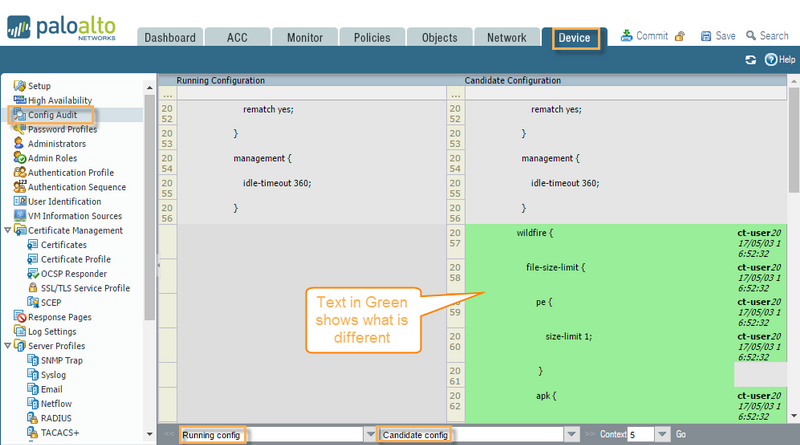800x445 pixels.
Task: Click the VM Information Sources icon
Action: point(19,215)
